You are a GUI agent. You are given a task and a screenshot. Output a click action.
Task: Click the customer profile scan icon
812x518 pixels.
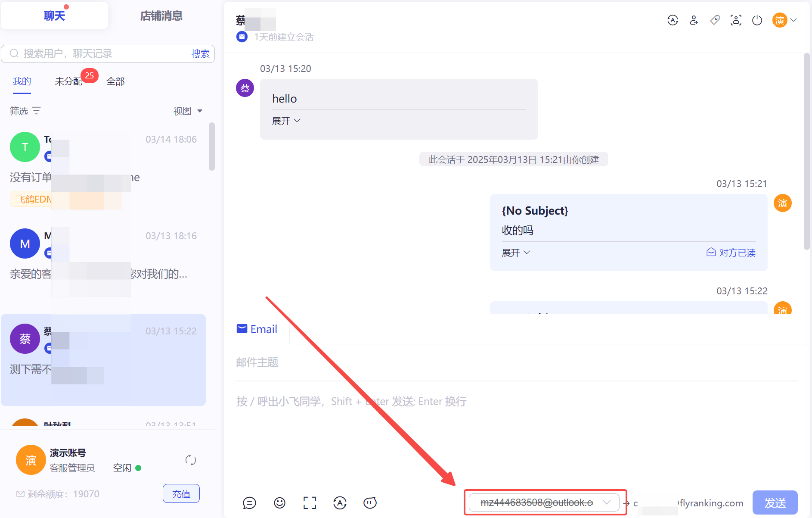point(736,20)
